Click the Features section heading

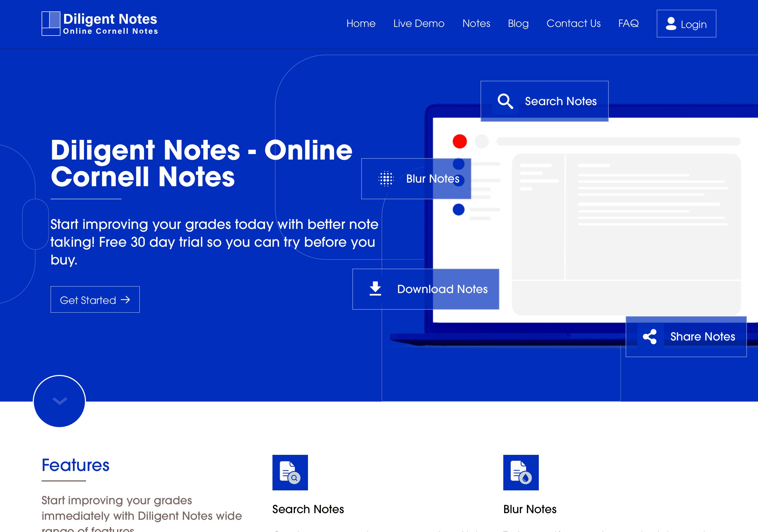(75, 465)
